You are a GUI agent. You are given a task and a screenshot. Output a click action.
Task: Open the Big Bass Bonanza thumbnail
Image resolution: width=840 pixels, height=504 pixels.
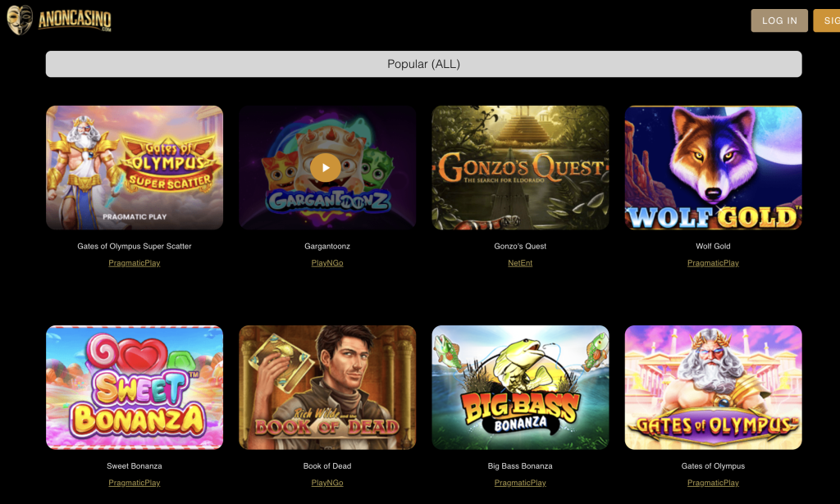[520, 388]
